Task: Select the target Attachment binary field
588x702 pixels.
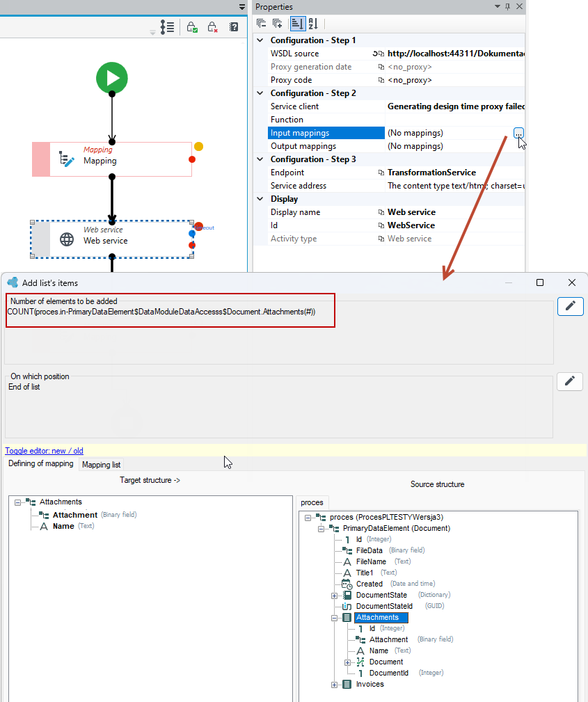Action: 74,515
